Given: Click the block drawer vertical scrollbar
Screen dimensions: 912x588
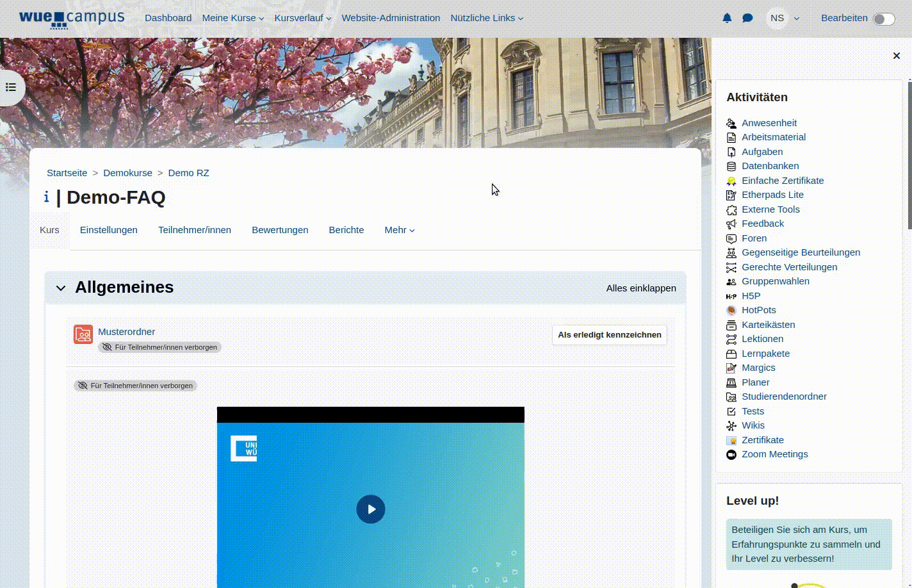Looking at the screenshot, I should pos(909,154).
